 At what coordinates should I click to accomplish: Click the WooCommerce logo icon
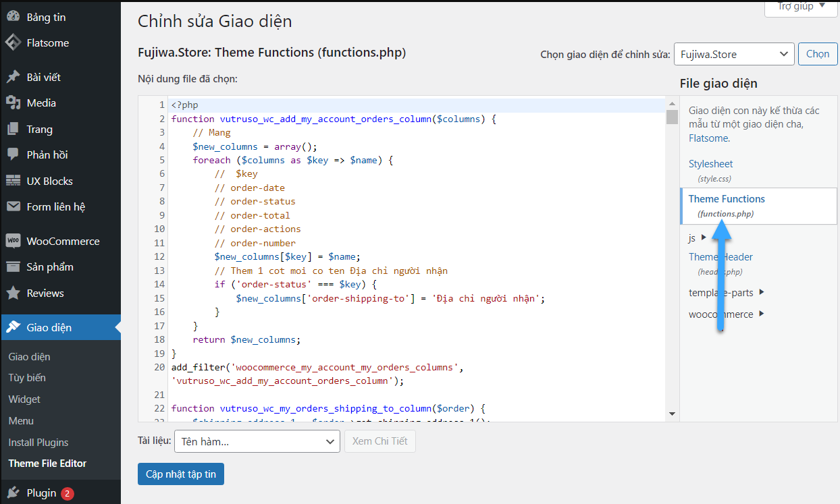[x=13, y=241]
